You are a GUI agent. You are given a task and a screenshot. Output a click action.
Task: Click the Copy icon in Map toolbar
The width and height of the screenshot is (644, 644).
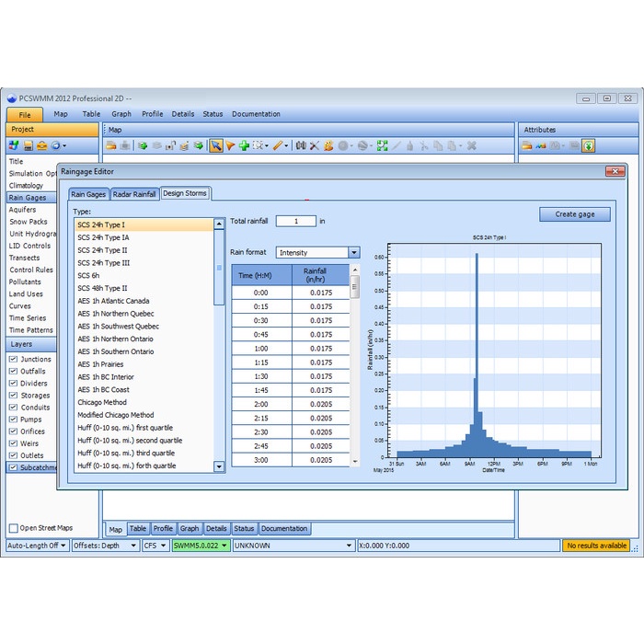click(x=438, y=145)
